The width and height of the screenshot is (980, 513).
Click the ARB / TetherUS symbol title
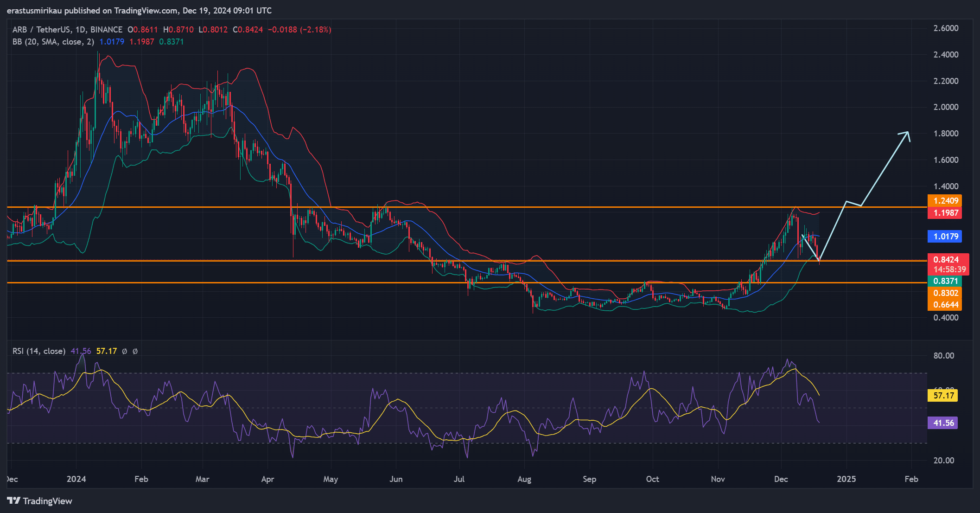67,30
